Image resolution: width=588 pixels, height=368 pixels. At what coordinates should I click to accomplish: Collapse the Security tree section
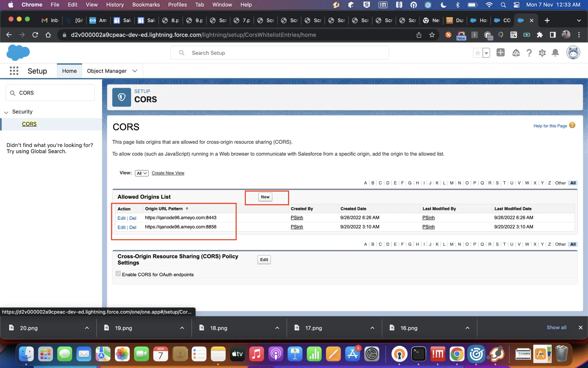[x=6, y=112]
